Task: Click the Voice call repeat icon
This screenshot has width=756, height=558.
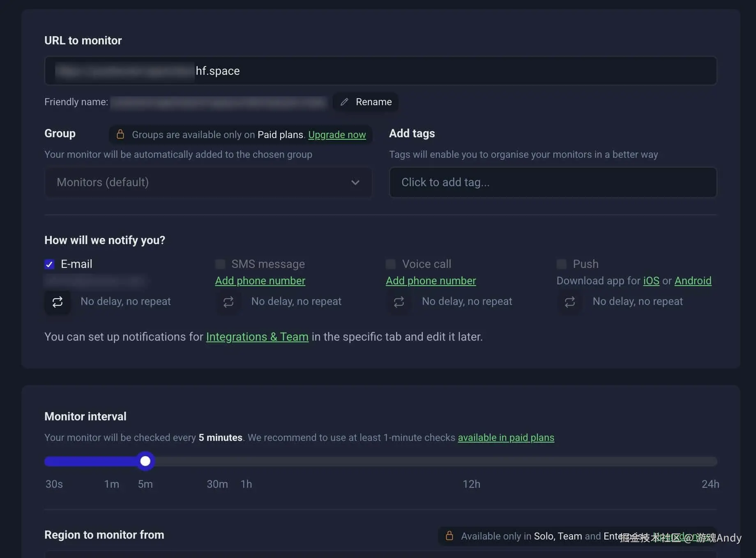Action: pyautogui.click(x=399, y=302)
